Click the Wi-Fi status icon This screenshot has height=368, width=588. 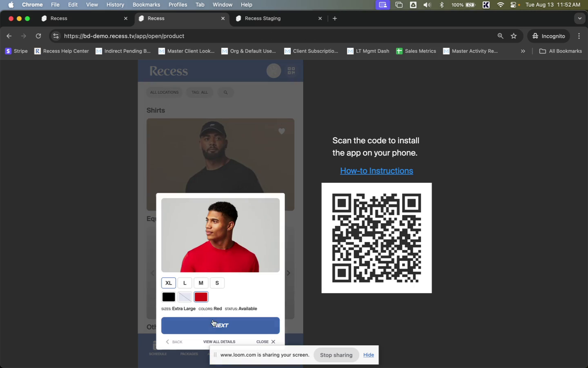(500, 5)
